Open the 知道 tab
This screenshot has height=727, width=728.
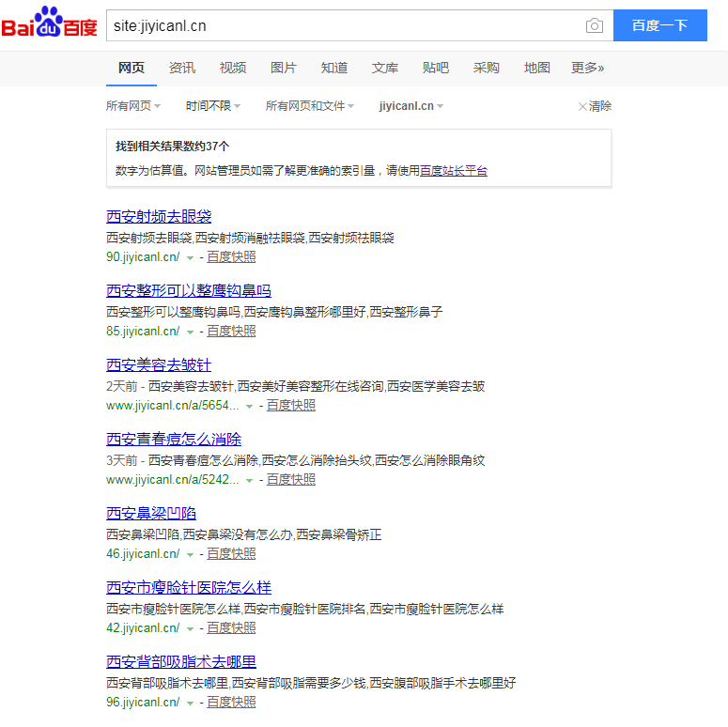334,68
